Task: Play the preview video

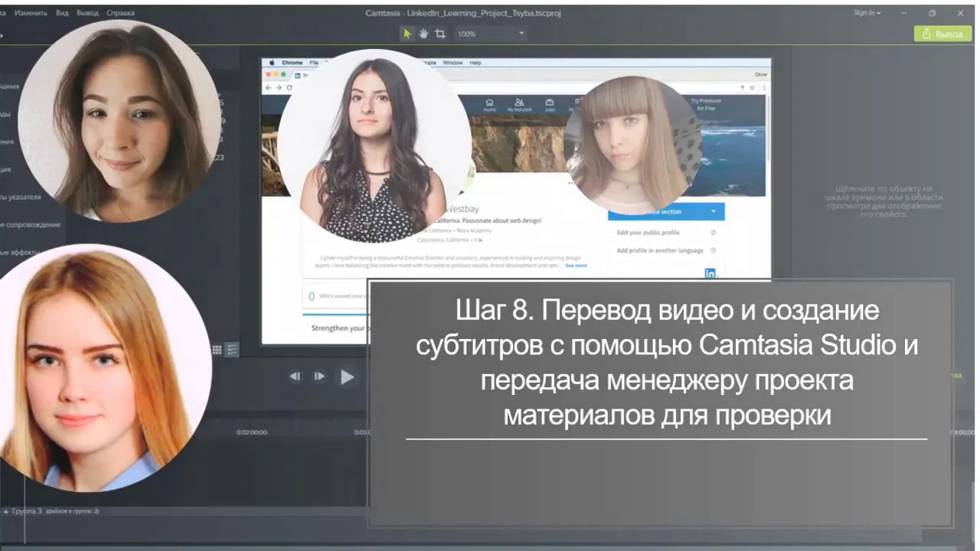Action: tap(347, 377)
